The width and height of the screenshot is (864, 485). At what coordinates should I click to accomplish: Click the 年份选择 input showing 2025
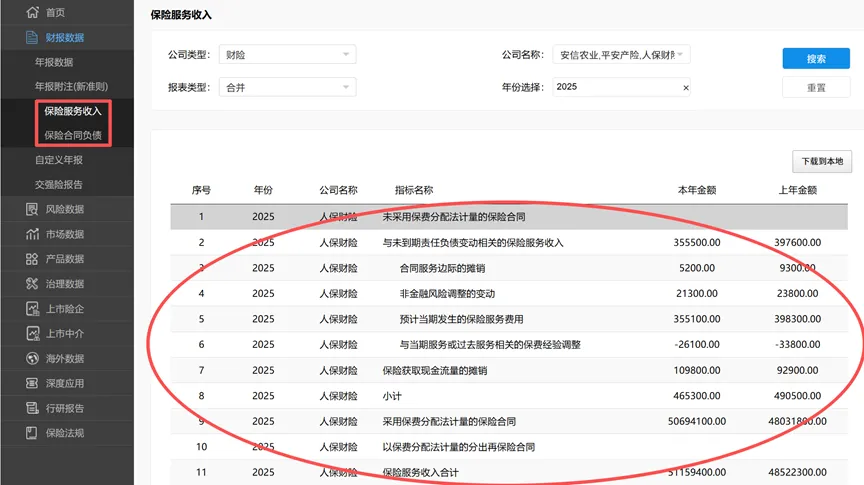(x=621, y=87)
